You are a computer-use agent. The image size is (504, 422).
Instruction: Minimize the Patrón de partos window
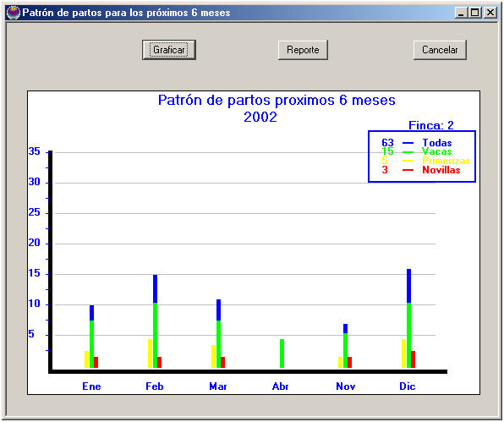click(x=461, y=13)
